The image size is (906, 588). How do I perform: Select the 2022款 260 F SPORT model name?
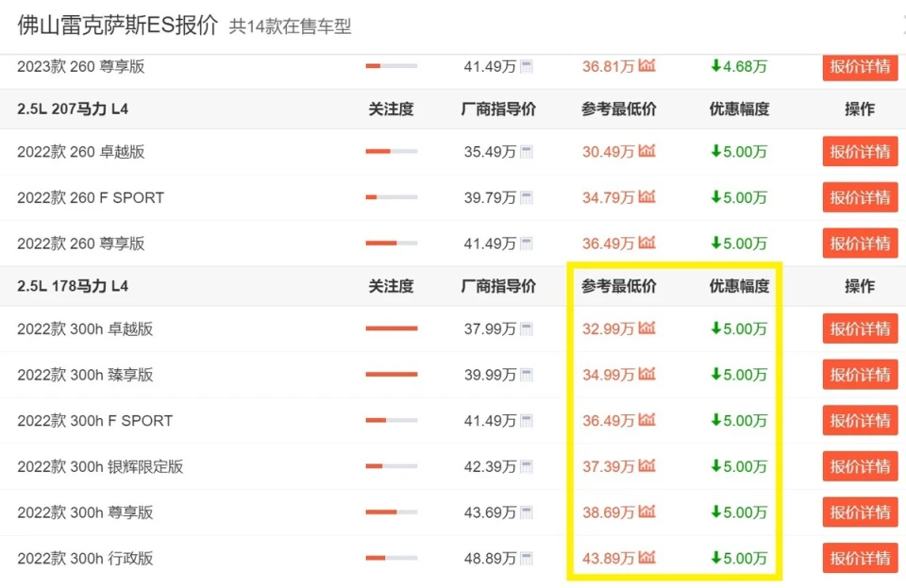pos(91,197)
